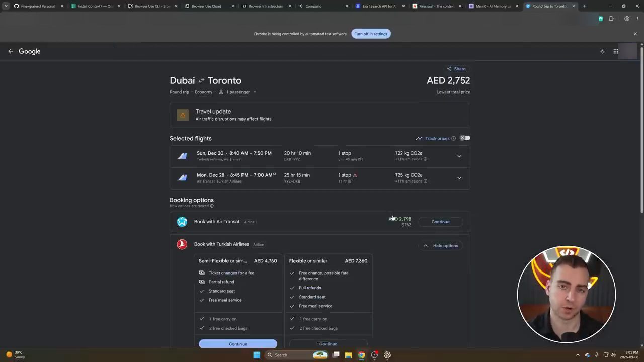644x362 pixels.
Task: Dismiss the automated test software banner
Action: pyautogui.click(x=635, y=34)
